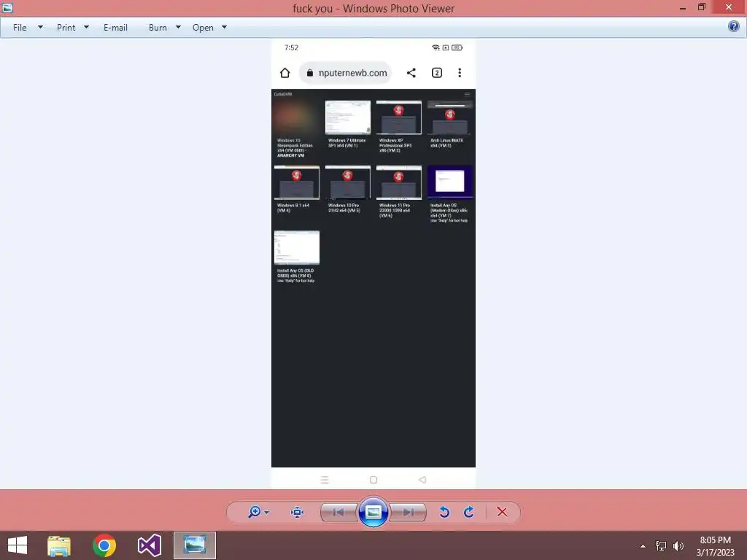Open Photo Viewer help icon
Image resolution: width=747 pixels, height=560 pixels.
[x=734, y=26]
